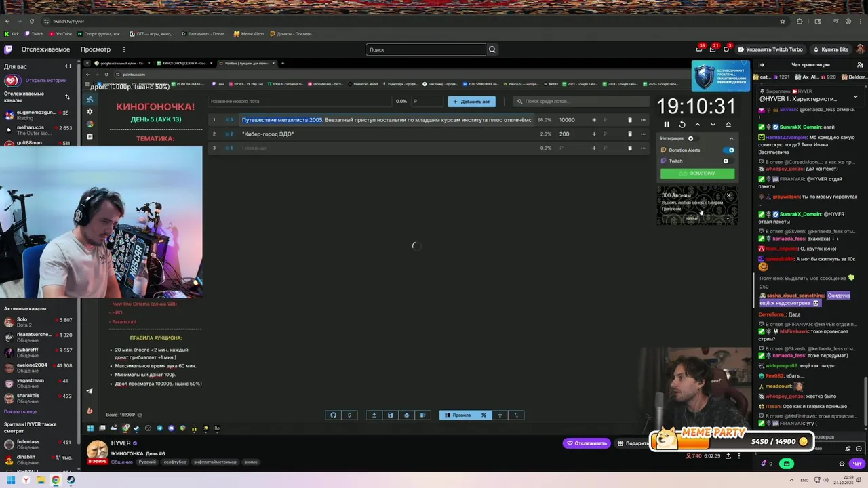Viewport: 868px width, 488px height.
Task: Open Steam from the taskbar
Action: pyautogui.click(x=71, y=480)
